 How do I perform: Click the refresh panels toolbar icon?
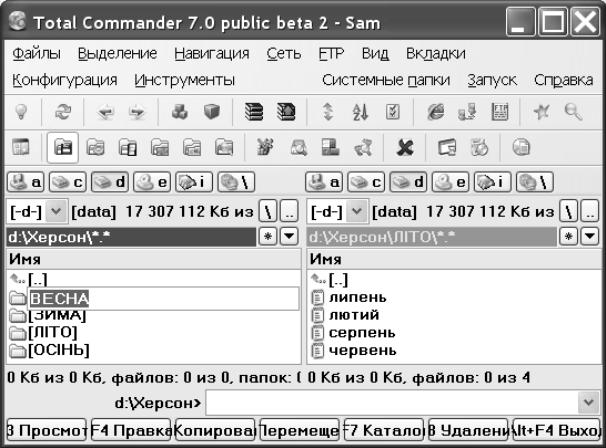(63, 112)
